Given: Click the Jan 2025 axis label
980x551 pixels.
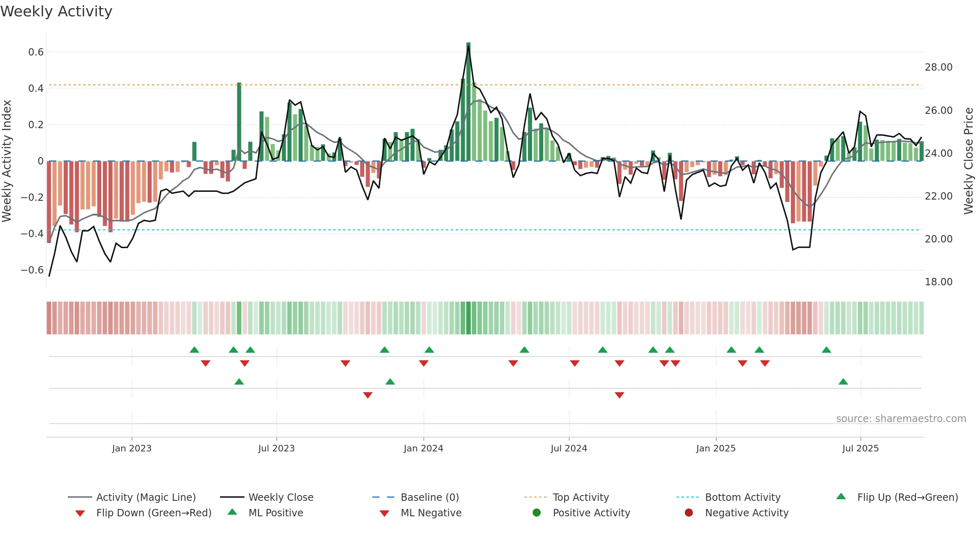Looking at the screenshot, I should 716,448.
